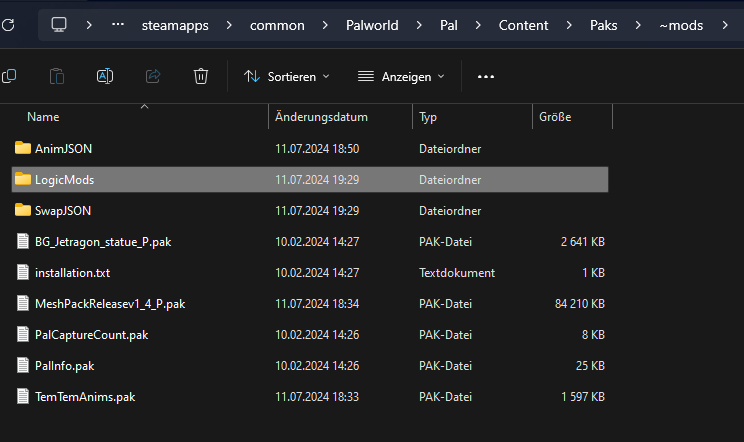Open the Sortieren sort menu

[287, 76]
